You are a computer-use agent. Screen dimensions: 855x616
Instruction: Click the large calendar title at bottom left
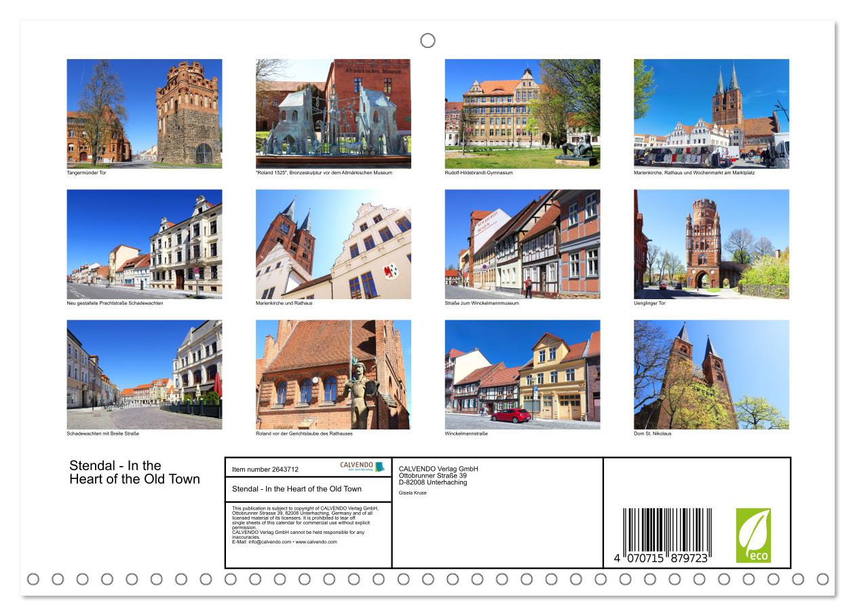[134, 472]
